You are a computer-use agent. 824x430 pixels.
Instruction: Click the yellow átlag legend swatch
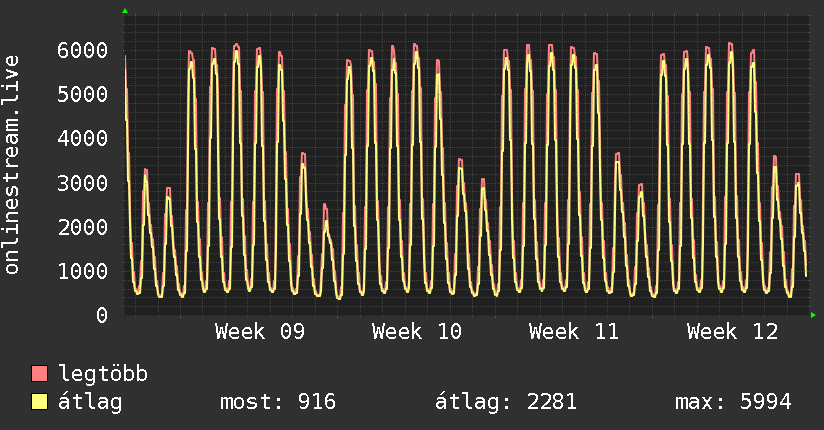39,401
